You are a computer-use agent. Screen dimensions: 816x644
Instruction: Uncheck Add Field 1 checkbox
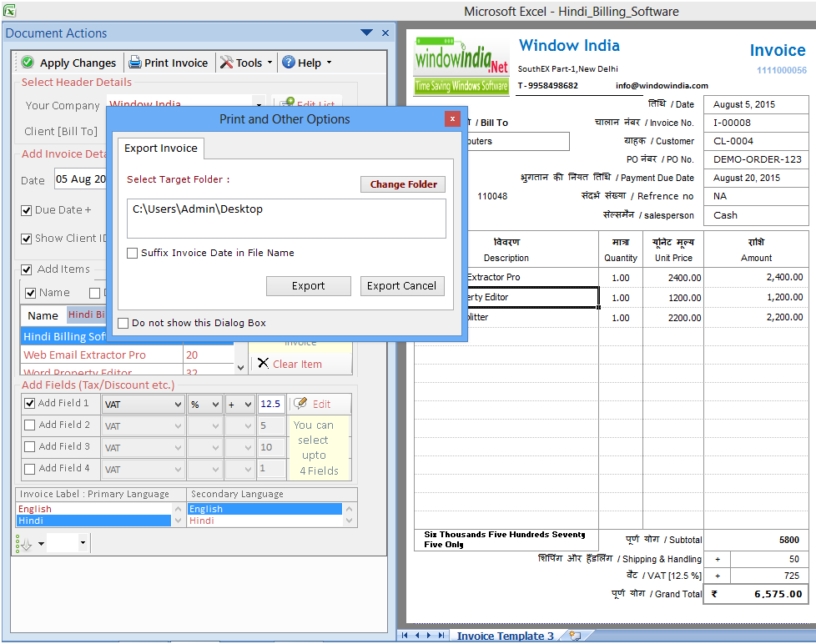point(30,403)
